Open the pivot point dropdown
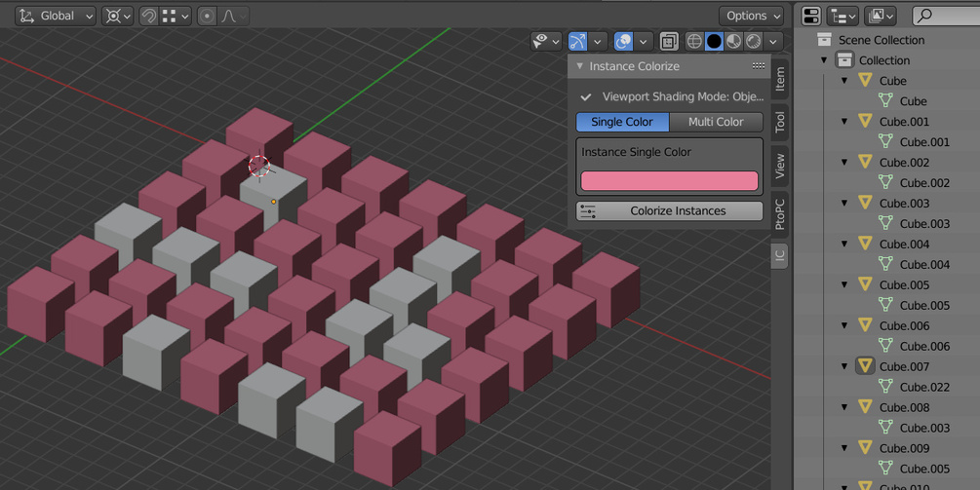 click(x=117, y=17)
